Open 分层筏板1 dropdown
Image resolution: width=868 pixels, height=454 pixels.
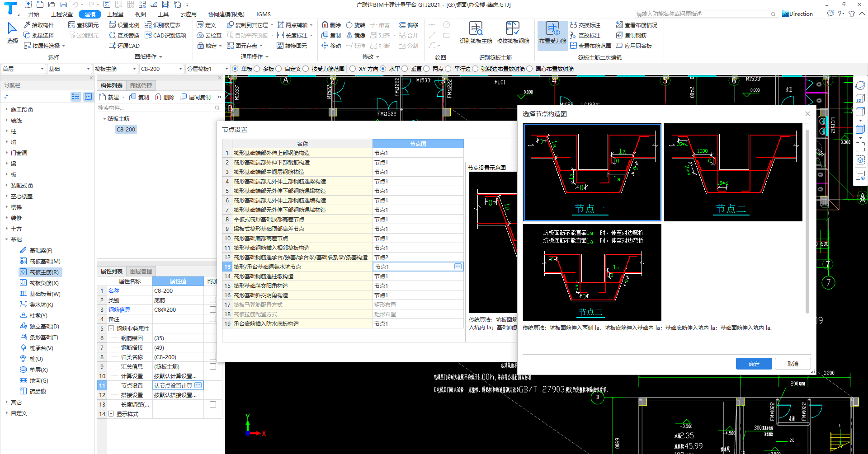coord(208,69)
